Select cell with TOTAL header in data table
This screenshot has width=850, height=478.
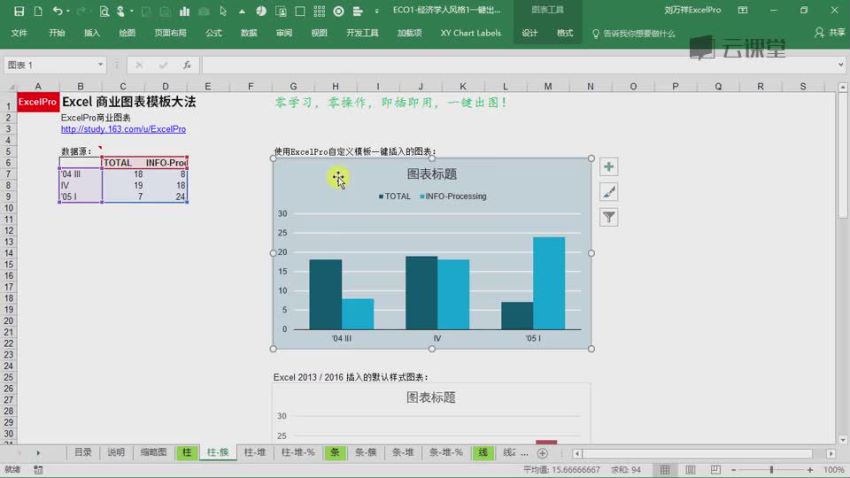(123, 163)
